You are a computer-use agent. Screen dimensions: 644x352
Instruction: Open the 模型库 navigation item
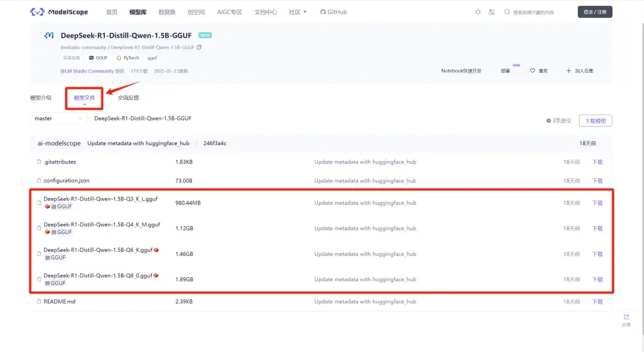[138, 12]
